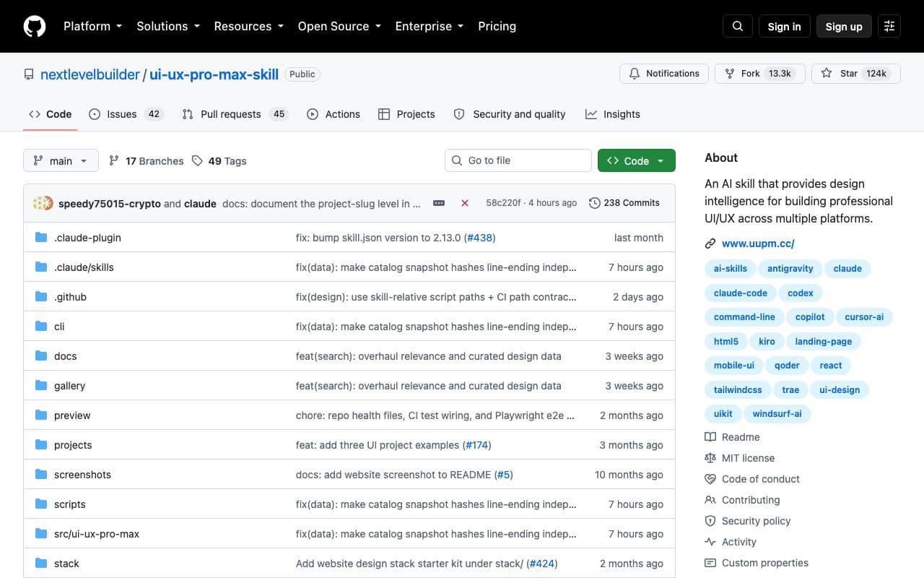924x578 pixels.
Task: Open the Solutions dropdown menu
Action: point(167,26)
